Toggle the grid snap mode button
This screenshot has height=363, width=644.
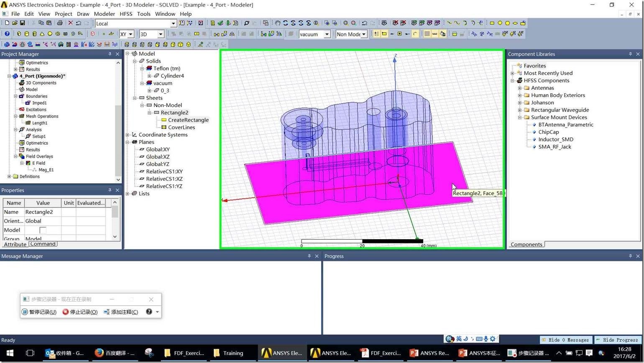pos(376,34)
